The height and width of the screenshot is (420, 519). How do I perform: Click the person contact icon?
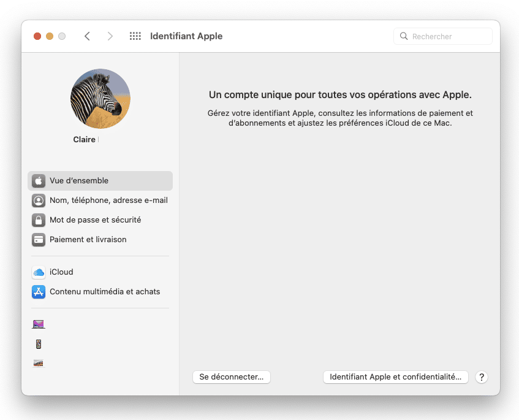[x=39, y=200]
